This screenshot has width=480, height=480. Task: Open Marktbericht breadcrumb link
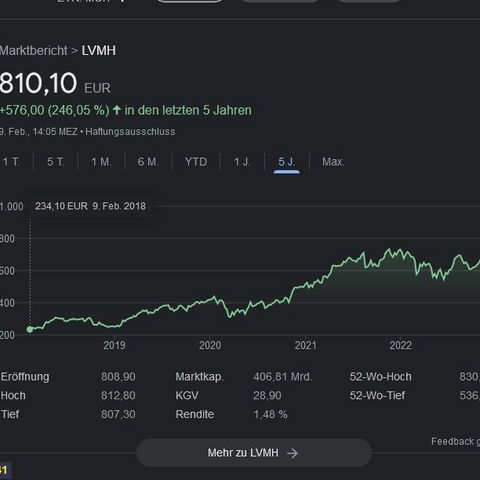coord(33,51)
